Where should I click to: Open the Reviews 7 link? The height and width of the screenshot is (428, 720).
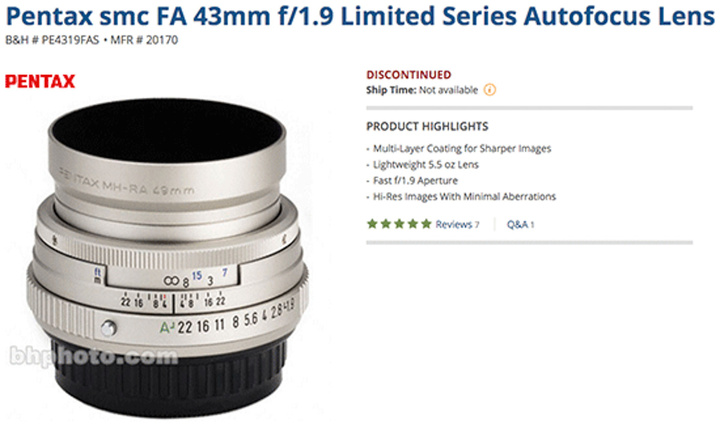point(457,225)
